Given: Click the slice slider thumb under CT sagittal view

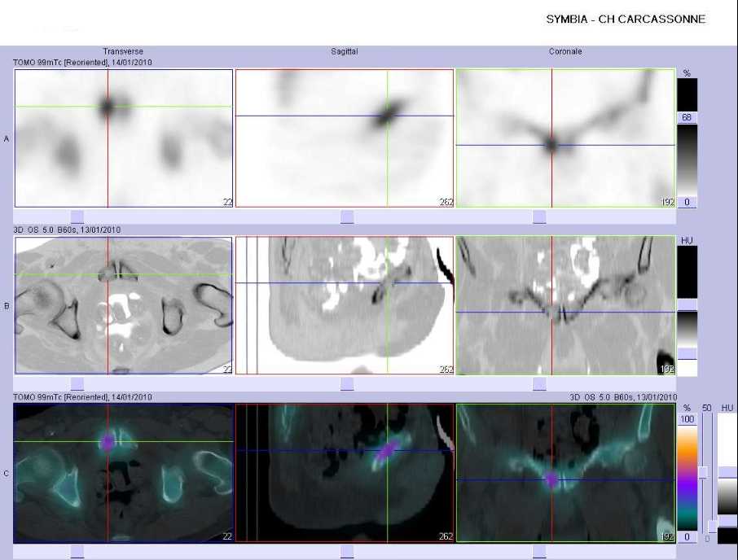Looking at the screenshot, I should pyautogui.click(x=347, y=383).
